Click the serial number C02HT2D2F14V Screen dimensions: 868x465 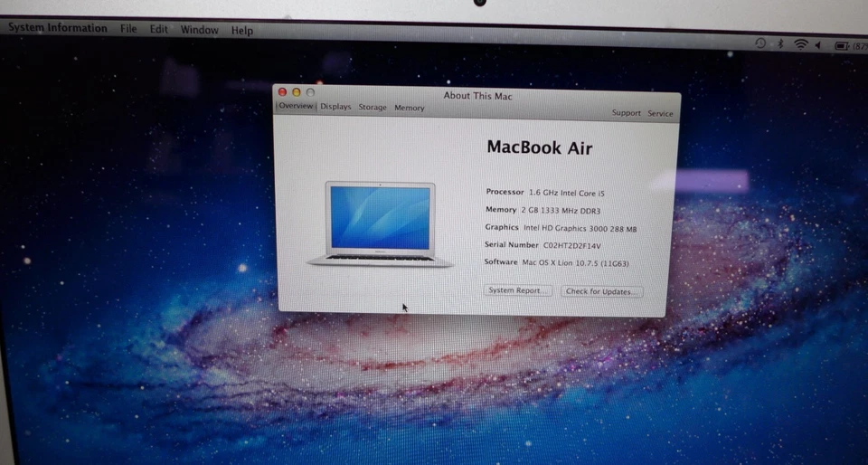point(571,245)
